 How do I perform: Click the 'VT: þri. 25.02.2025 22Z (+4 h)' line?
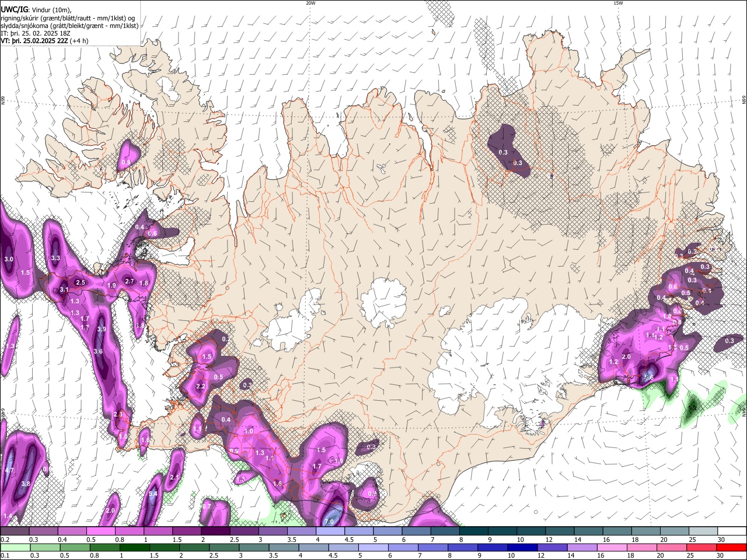point(45,41)
